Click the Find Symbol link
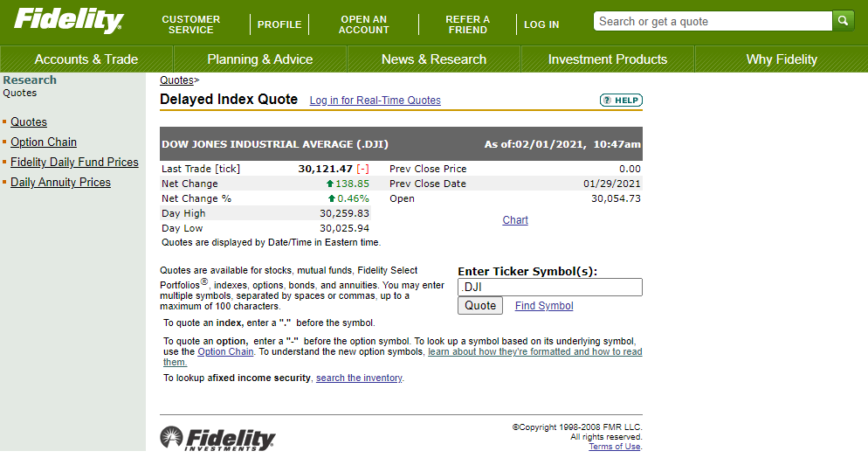 coord(544,306)
